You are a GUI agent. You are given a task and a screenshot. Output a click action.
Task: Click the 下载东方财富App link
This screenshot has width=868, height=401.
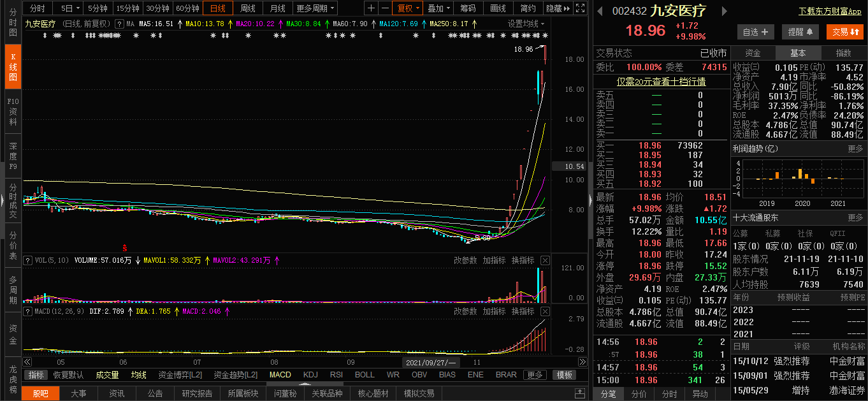point(830,11)
